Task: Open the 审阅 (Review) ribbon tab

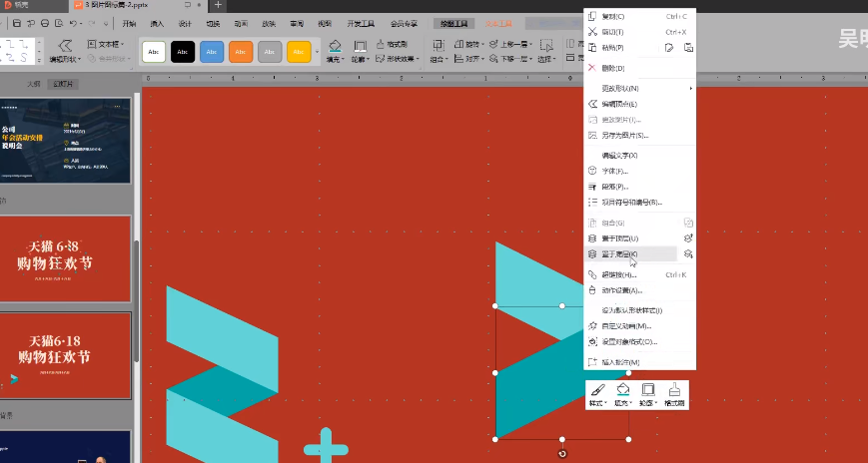Action: tap(297, 24)
